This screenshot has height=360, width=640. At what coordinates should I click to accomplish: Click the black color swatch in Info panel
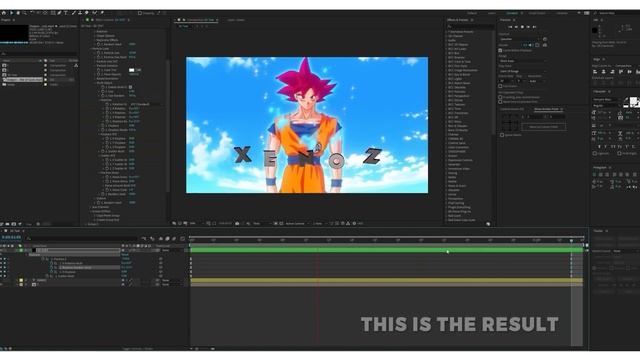click(595, 30)
